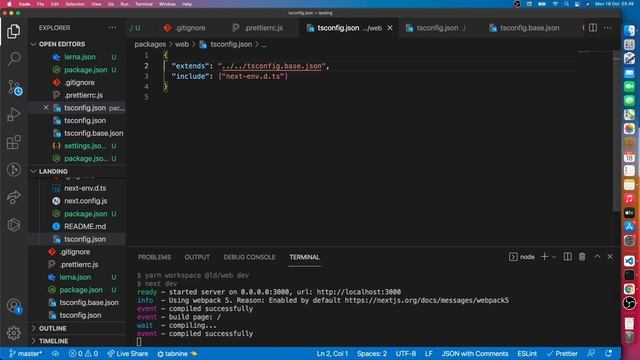Open Run and Debug view
Viewport: 640px width, 360px height.
pyautogui.click(x=13, y=115)
